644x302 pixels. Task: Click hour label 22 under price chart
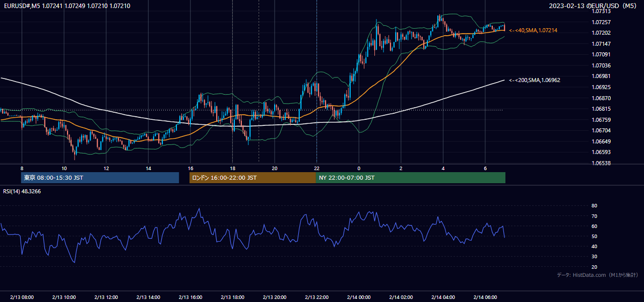pyautogui.click(x=316, y=168)
